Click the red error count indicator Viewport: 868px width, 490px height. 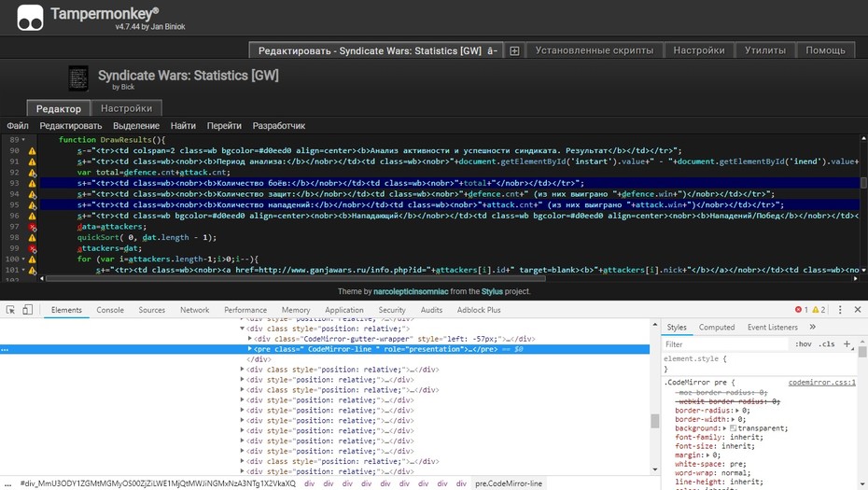[x=802, y=310]
